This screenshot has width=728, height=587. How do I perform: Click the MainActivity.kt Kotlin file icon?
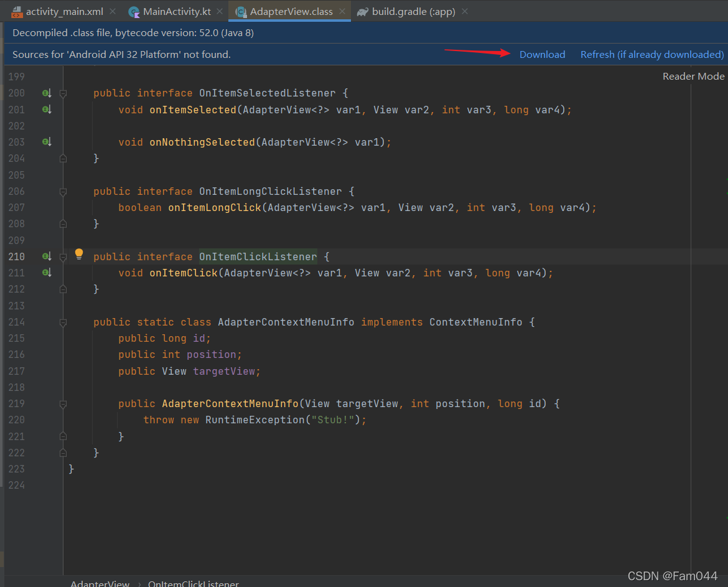[x=134, y=12]
